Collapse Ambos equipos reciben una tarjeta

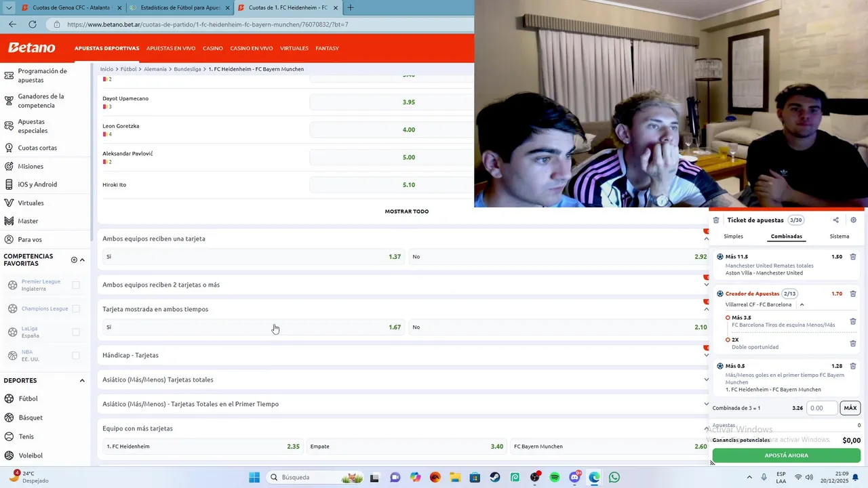706,239
